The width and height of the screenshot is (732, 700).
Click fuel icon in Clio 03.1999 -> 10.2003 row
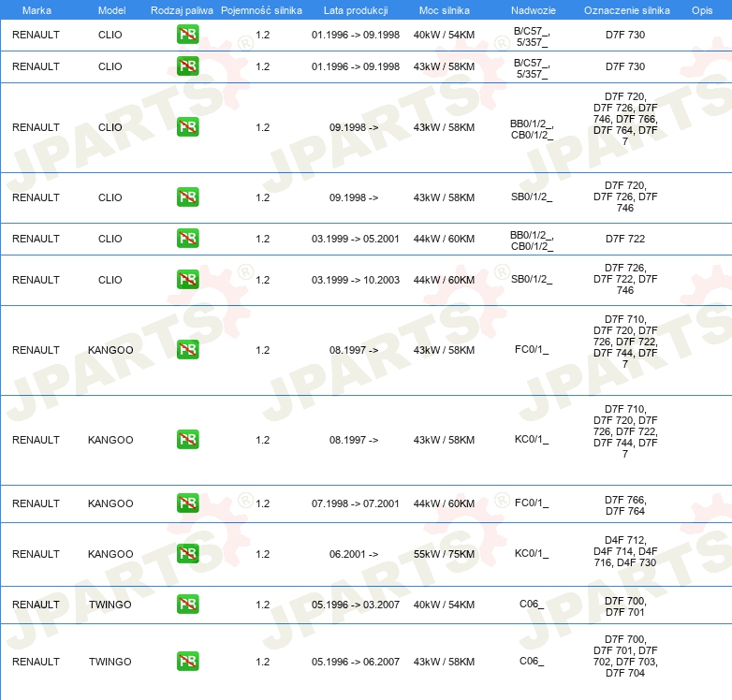187,279
